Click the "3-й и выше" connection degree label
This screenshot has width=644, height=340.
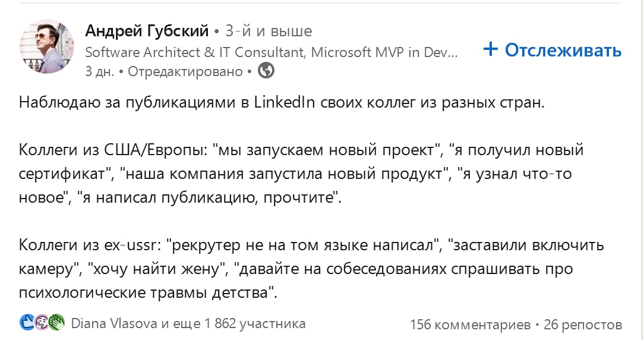pyautogui.click(x=269, y=31)
